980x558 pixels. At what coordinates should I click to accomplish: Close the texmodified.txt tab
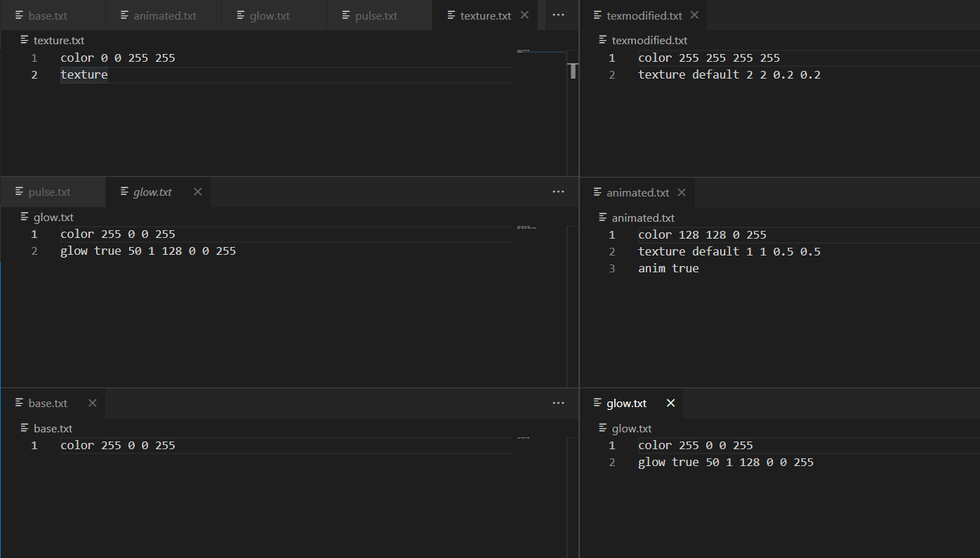tap(694, 15)
